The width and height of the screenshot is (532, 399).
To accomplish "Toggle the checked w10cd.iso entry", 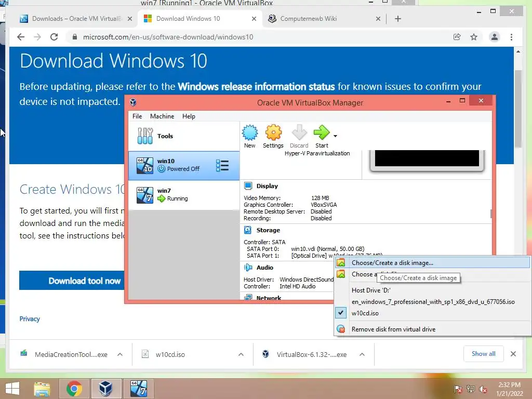I will (x=432, y=313).
